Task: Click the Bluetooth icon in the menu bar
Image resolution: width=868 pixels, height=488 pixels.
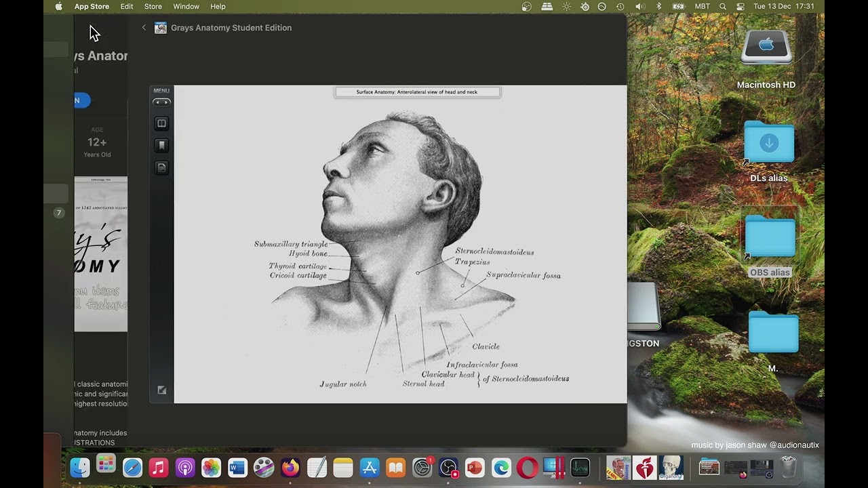Action: coord(658,6)
